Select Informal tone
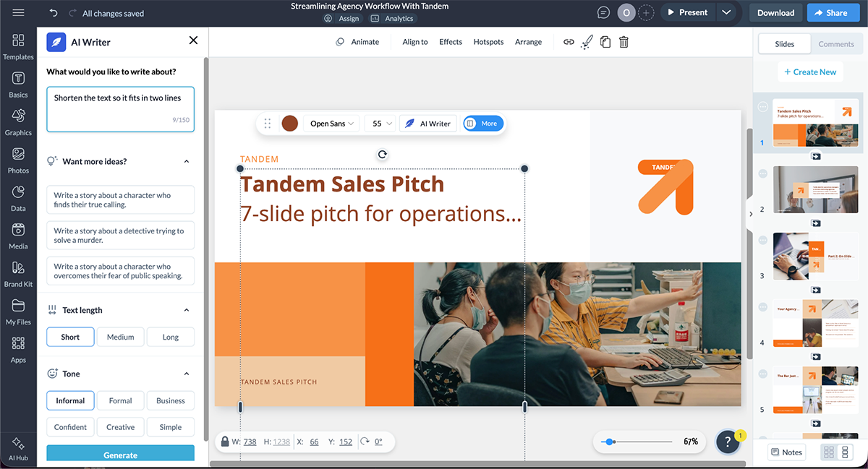868x469 pixels. 70,400
